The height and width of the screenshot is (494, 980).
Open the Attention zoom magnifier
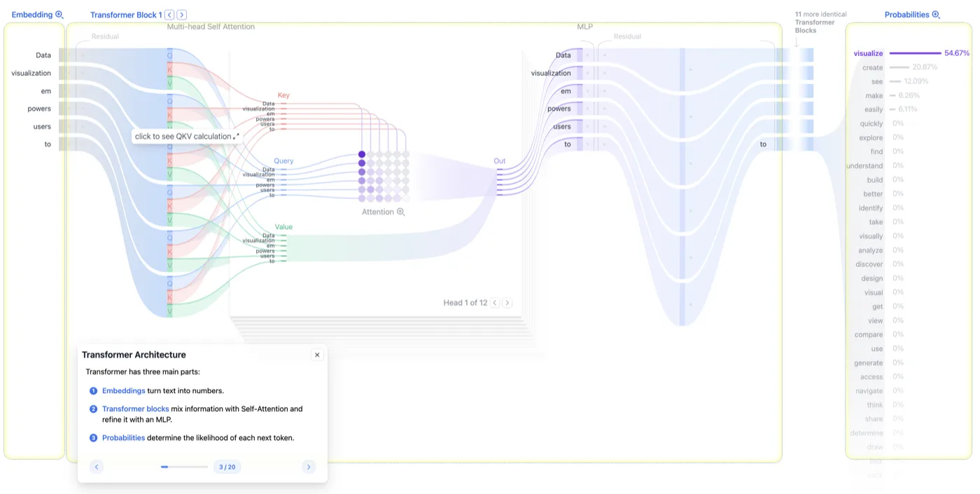point(401,212)
